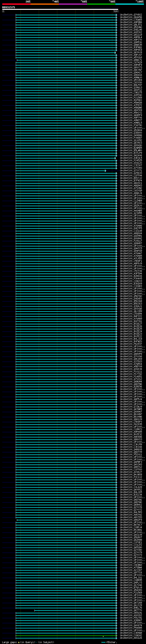Click label UniRef100_Q499A7

click(131, 411)
